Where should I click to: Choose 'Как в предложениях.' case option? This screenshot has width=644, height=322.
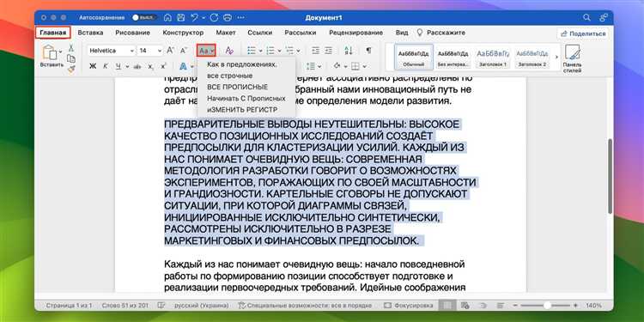(242, 64)
